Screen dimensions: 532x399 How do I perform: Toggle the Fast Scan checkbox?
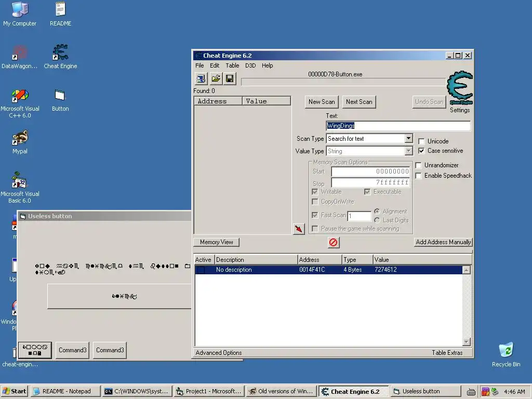pyautogui.click(x=315, y=215)
